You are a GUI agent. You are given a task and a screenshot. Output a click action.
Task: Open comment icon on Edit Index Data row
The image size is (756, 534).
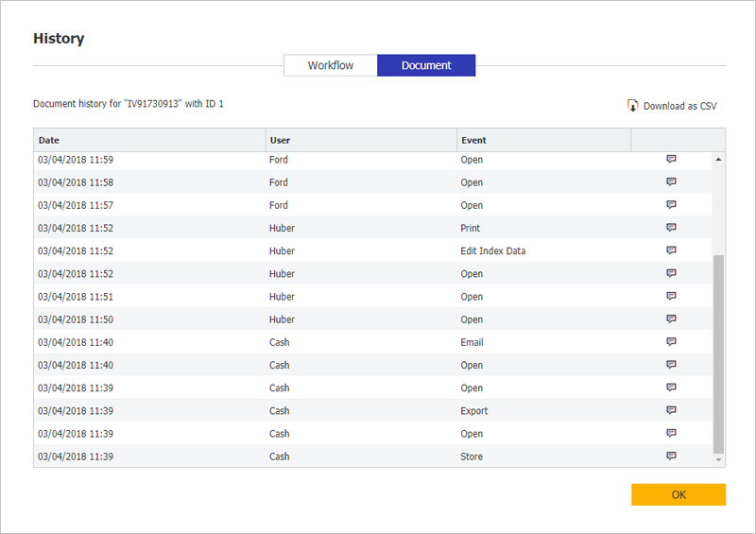click(671, 250)
